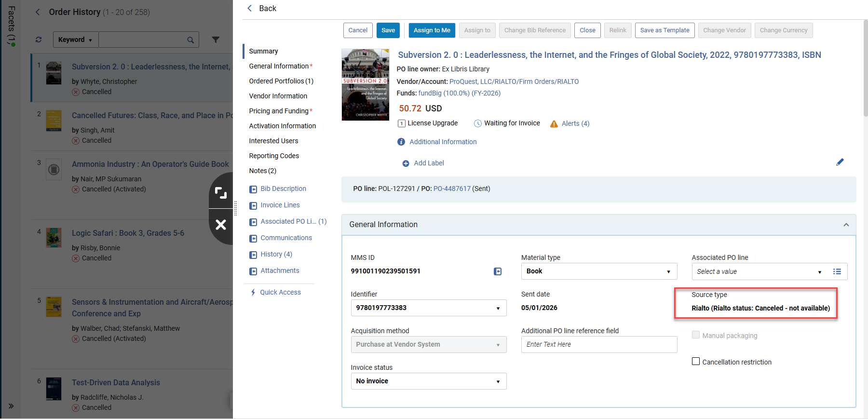Click the Additional Information info icon
Screen dimensions: 868x419
pyautogui.click(x=401, y=142)
